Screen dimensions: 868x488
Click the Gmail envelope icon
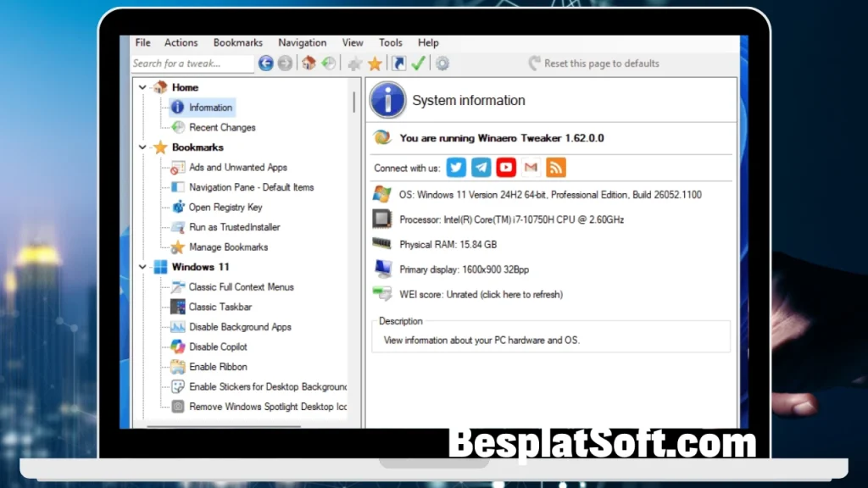[x=531, y=168]
